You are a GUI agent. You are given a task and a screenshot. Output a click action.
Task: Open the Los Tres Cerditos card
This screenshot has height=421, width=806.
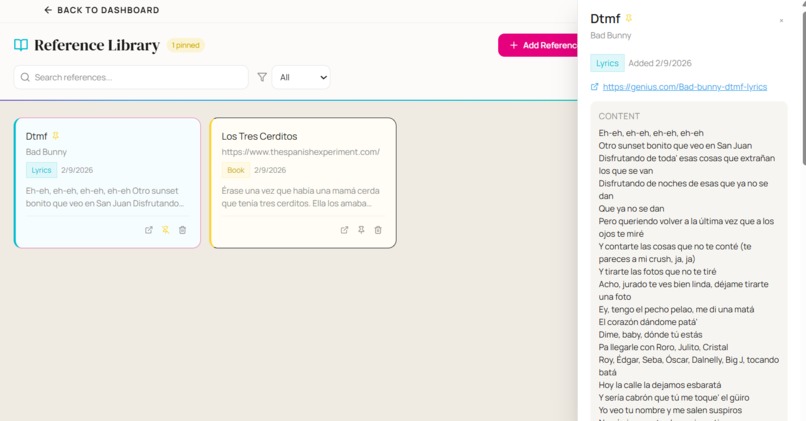point(303,183)
